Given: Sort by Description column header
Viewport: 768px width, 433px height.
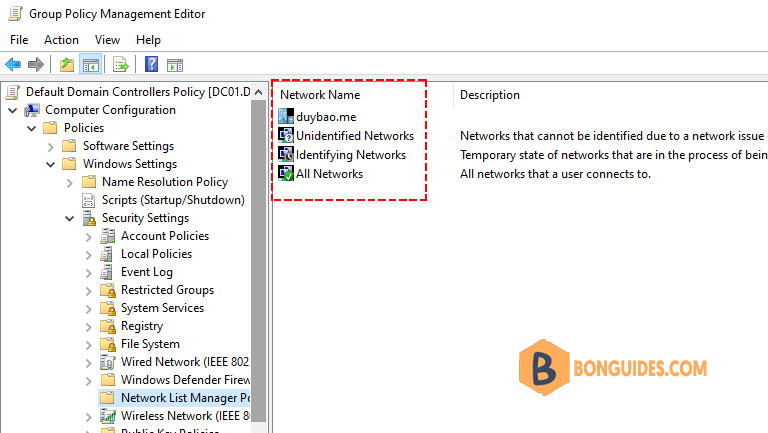Looking at the screenshot, I should 490,95.
